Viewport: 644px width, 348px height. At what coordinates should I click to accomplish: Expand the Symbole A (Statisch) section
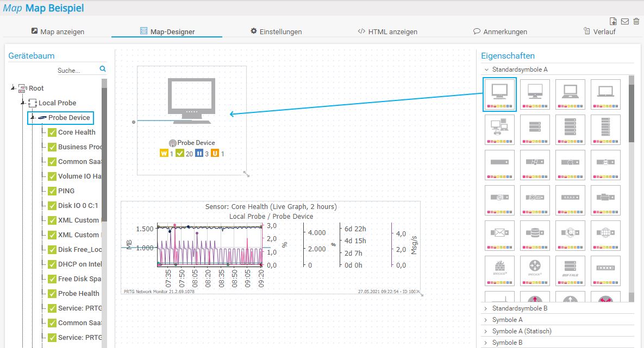(x=522, y=331)
